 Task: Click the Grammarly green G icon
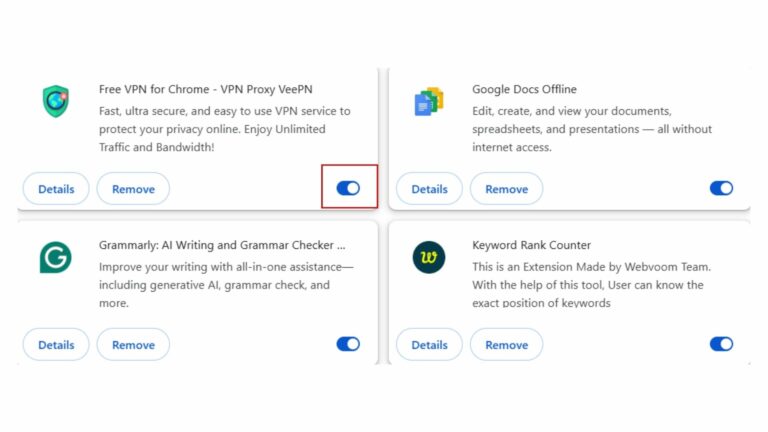pyautogui.click(x=55, y=257)
